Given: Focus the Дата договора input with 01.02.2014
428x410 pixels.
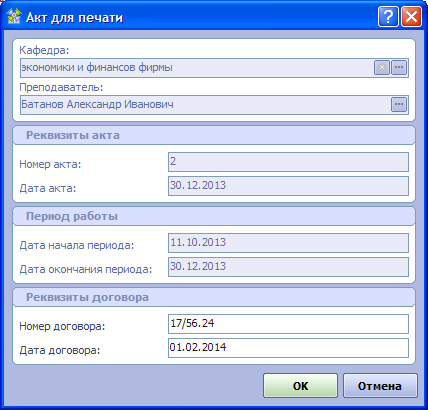Looking at the screenshot, I should (288, 348).
